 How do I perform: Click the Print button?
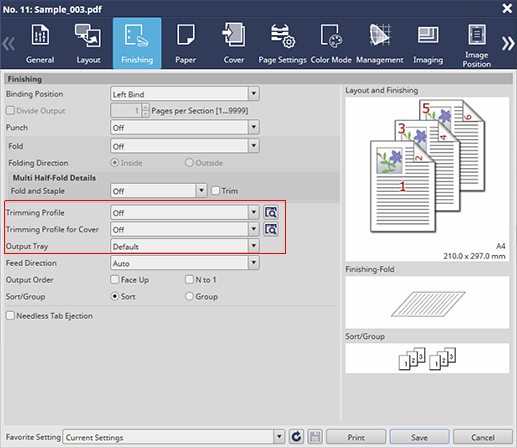click(x=356, y=437)
